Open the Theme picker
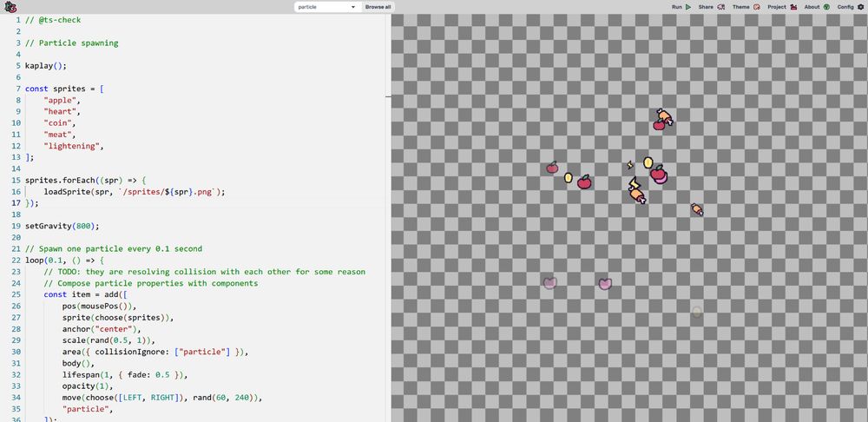This screenshot has height=422, width=868. (x=746, y=7)
